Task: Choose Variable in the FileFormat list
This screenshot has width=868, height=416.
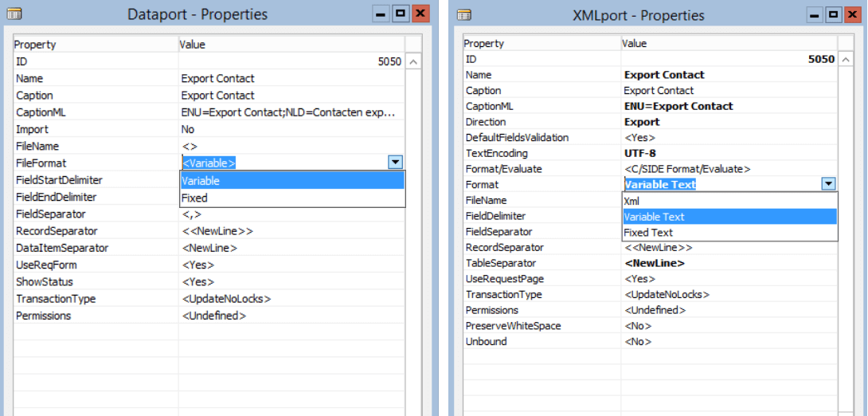Action: click(293, 181)
